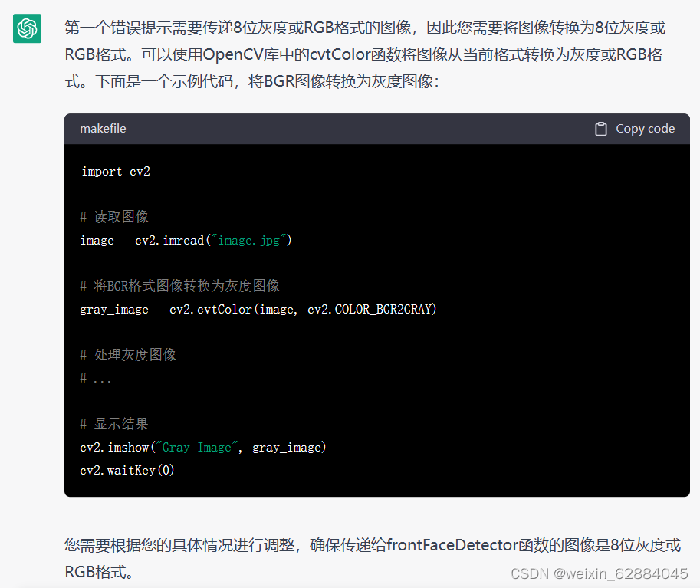Click the first paragraph starting with '第一个错误提示'
Viewport: 700px width, 588px height.
click(x=365, y=54)
